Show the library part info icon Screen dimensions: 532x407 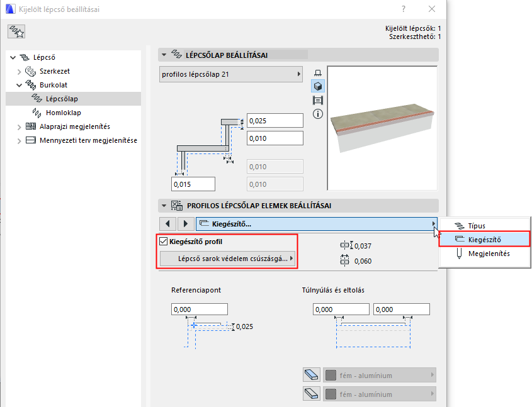pyautogui.click(x=318, y=114)
